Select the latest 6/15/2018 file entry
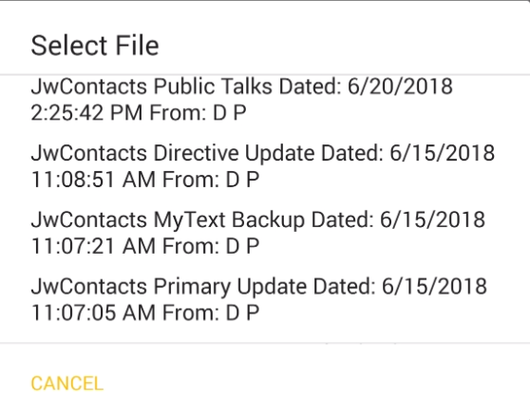The width and height of the screenshot is (530, 420). tap(265, 165)
